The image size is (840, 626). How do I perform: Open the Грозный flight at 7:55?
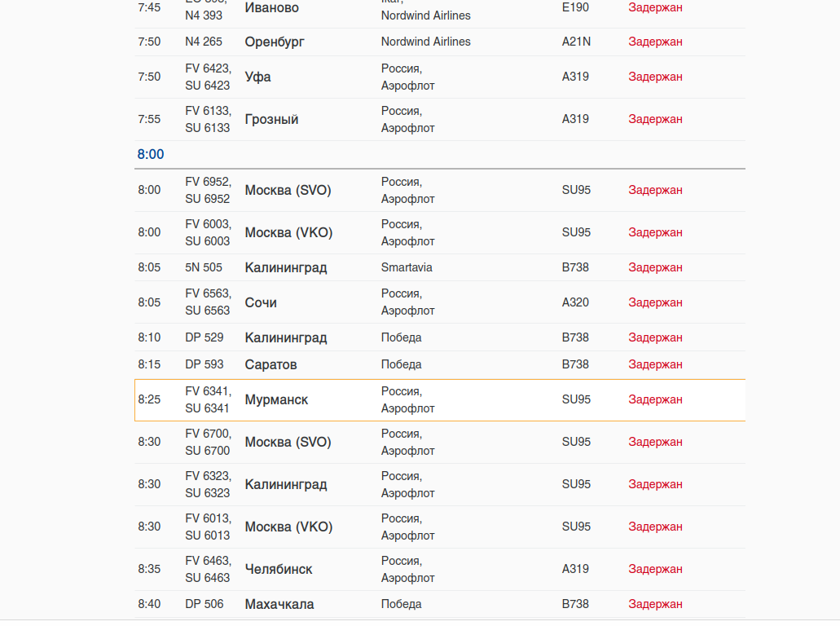440,120
